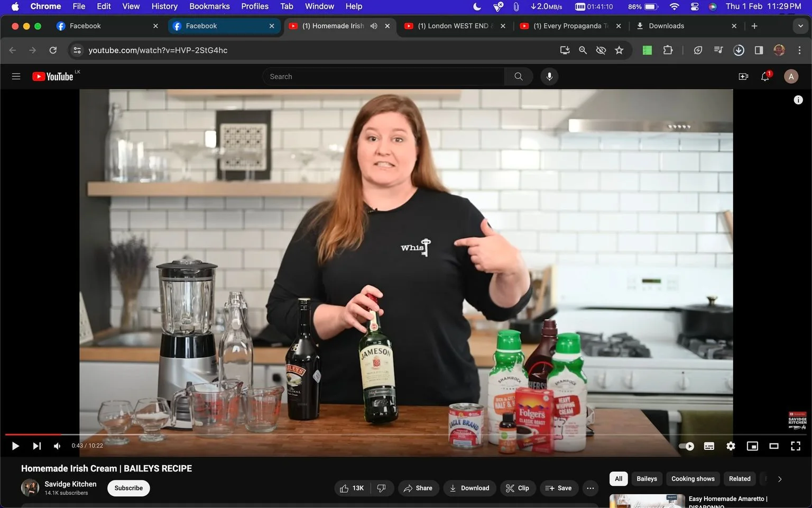Open the Bookmarks menu
This screenshot has height=508, width=812.
click(x=209, y=6)
